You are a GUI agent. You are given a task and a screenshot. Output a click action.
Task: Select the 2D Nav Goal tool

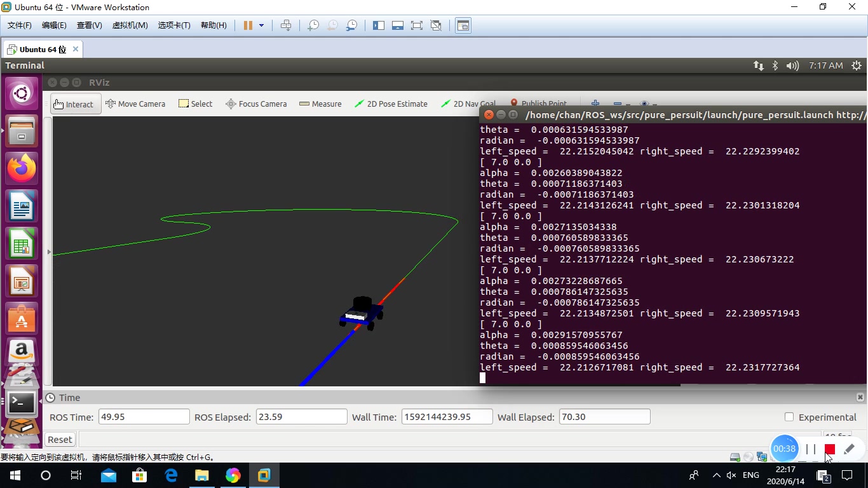468,104
